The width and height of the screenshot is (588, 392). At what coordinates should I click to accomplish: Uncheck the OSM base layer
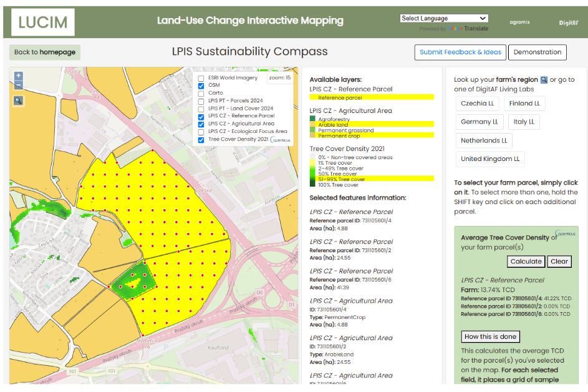pyautogui.click(x=201, y=86)
